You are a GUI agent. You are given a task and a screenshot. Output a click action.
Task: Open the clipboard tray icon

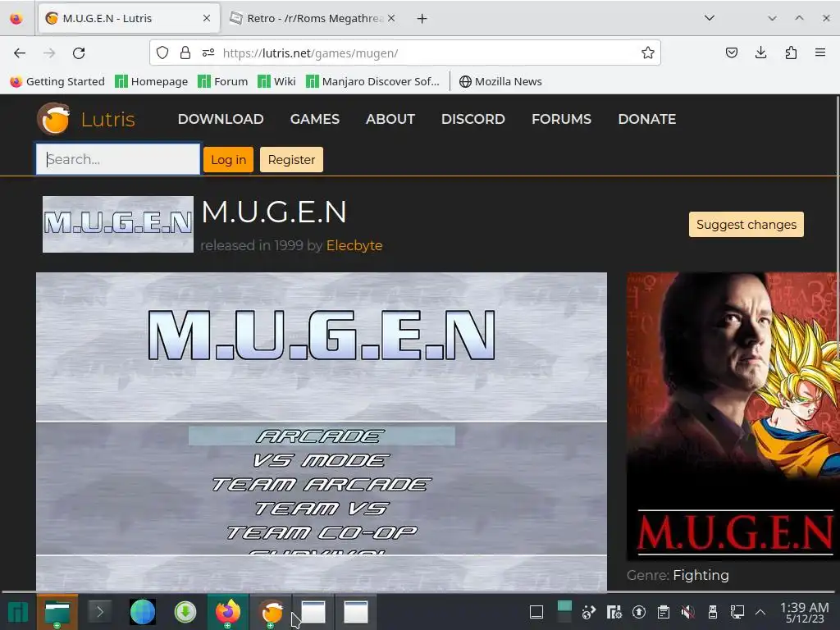point(663,612)
